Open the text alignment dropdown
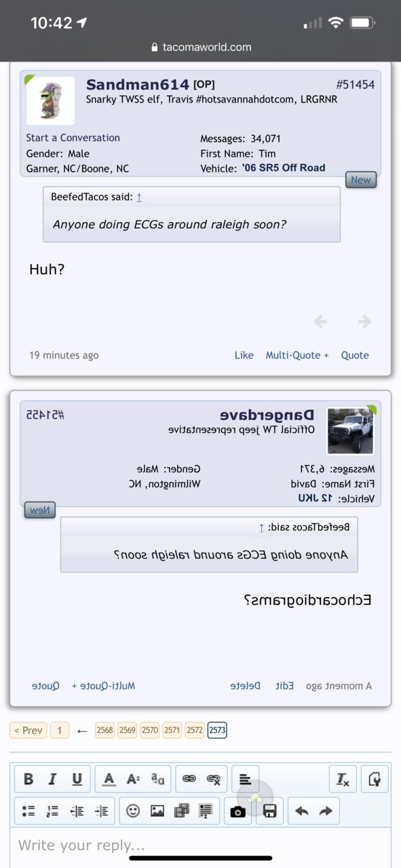 coord(245,779)
